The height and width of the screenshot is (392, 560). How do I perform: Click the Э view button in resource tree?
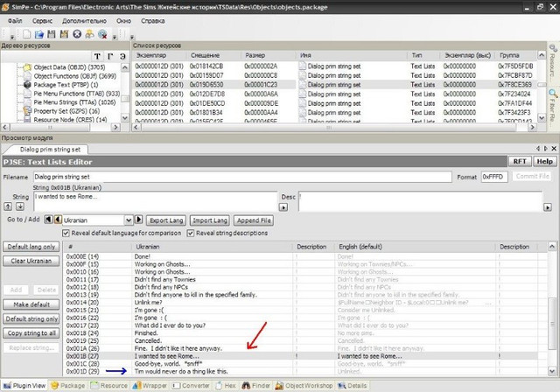[122, 56]
